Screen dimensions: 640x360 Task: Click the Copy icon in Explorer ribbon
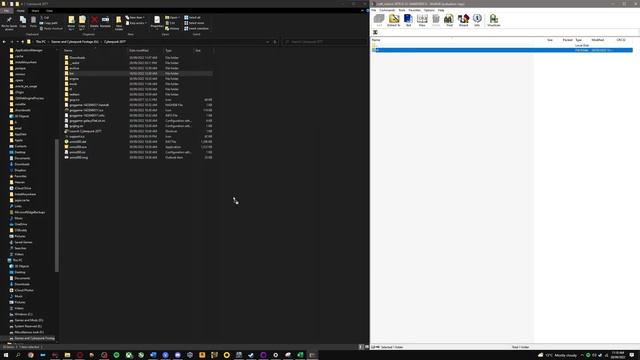point(23,22)
